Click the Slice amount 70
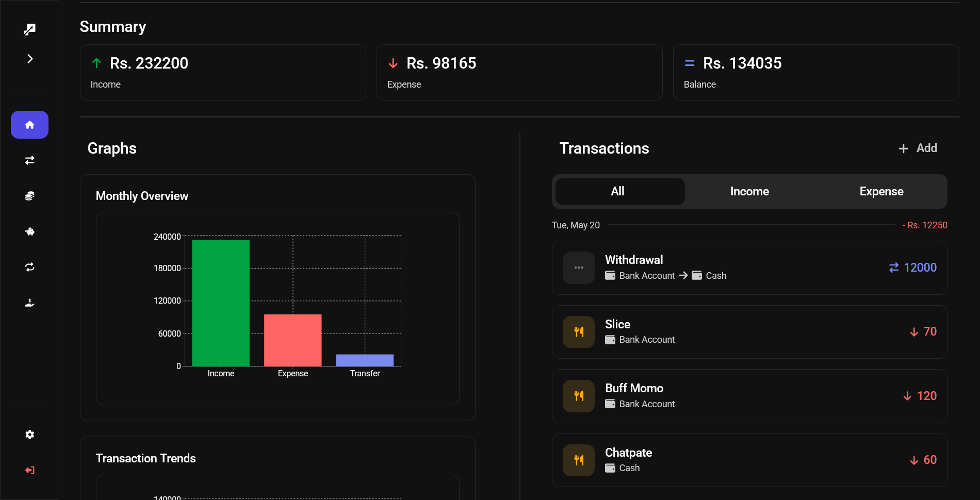Image resolution: width=980 pixels, height=500 pixels. coord(930,331)
